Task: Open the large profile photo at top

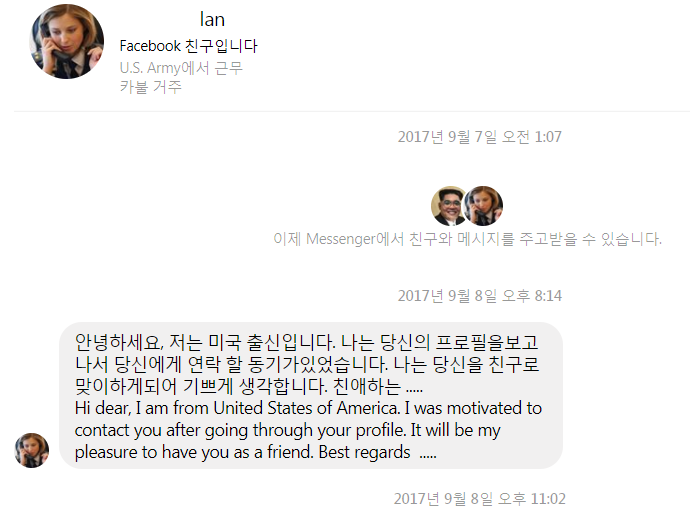Action: pyautogui.click(x=66, y=42)
